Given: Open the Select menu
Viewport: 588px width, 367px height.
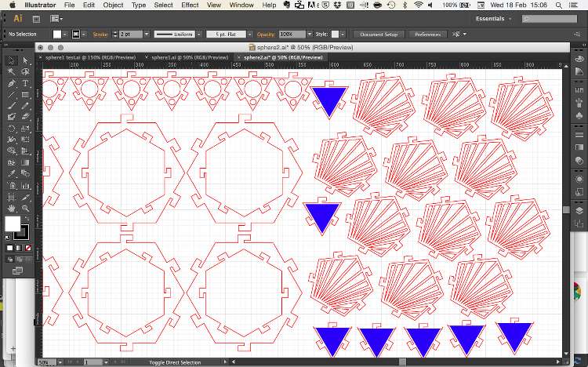Looking at the screenshot, I should [164, 5].
